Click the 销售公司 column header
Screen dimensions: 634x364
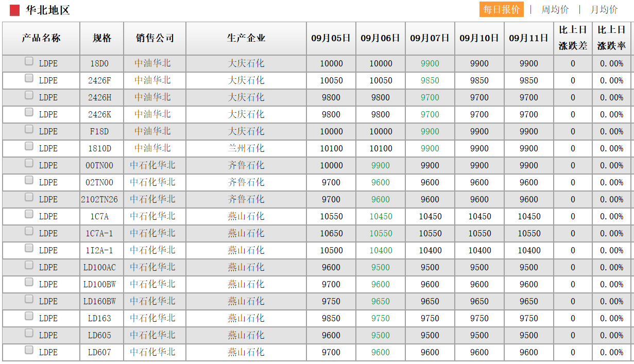pyautogui.click(x=155, y=38)
